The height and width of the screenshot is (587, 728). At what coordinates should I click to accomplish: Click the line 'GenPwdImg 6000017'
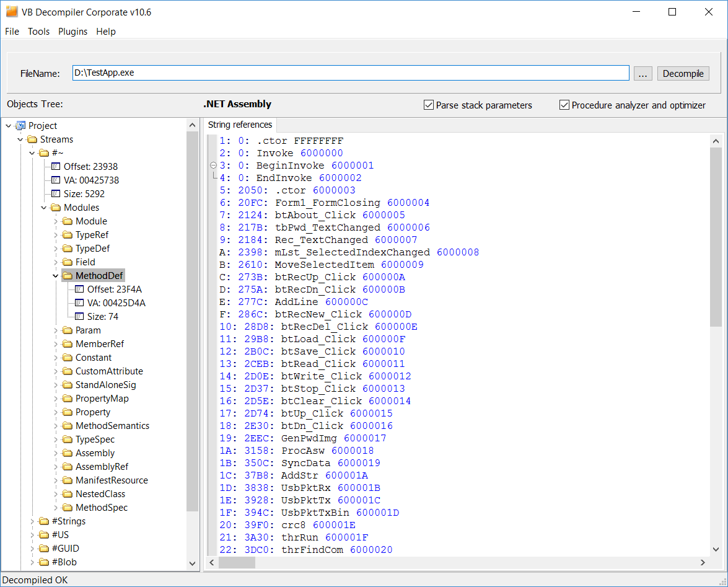tap(333, 438)
